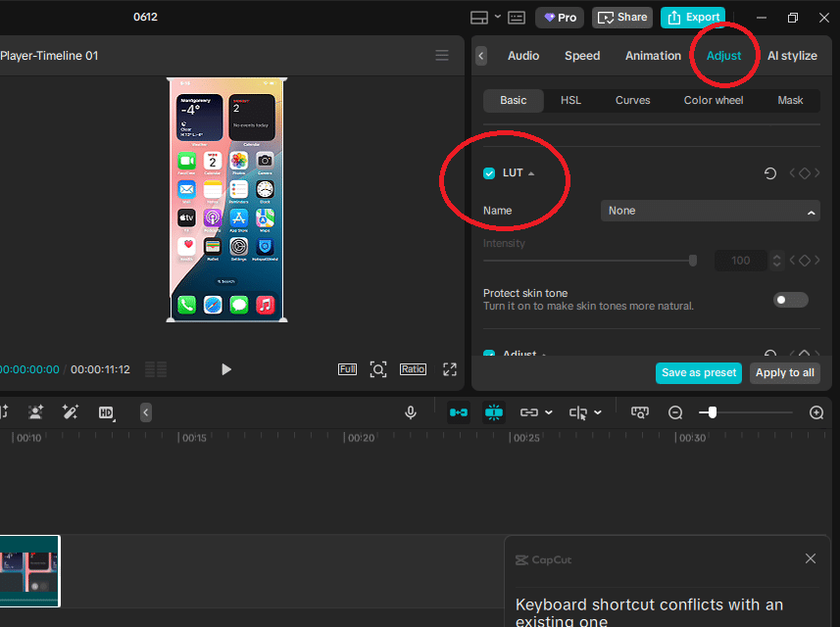840x627 pixels.
Task: Expand the split tool dropdown arrow
Action: (x=598, y=412)
